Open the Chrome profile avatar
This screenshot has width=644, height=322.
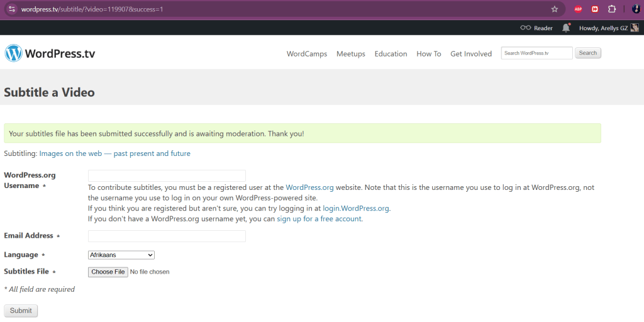(636, 9)
